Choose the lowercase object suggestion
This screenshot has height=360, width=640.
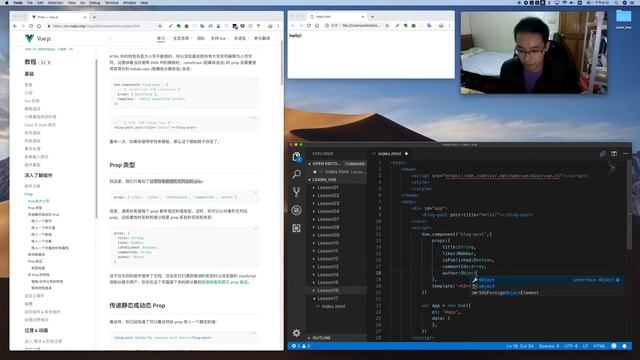pyautogui.click(x=547, y=287)
